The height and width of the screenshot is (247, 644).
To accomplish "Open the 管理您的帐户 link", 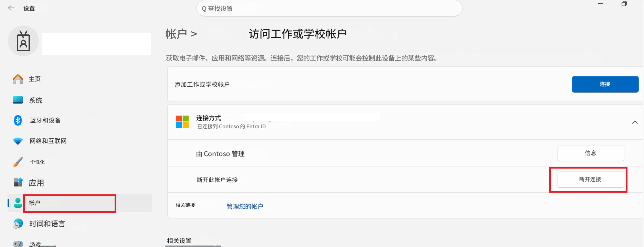I will pyautogui.click(x=245, y=206).
